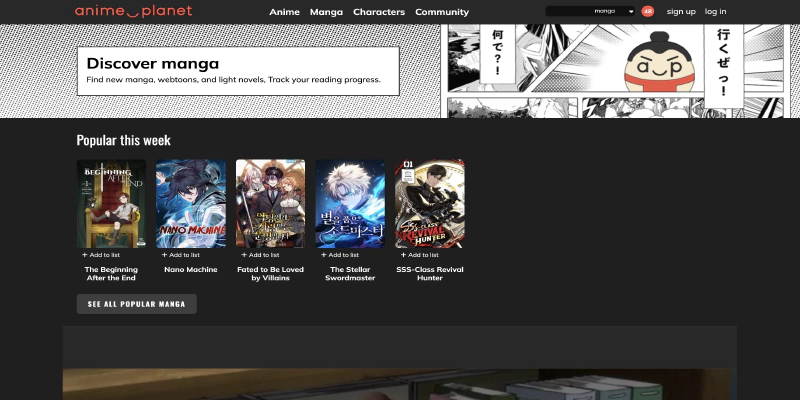Open the Characters menu

(x=379, y=12)
